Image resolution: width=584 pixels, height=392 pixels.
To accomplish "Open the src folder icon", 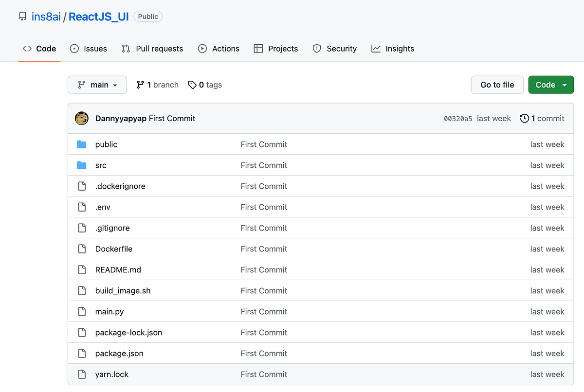I will click(x=81, y=165).
